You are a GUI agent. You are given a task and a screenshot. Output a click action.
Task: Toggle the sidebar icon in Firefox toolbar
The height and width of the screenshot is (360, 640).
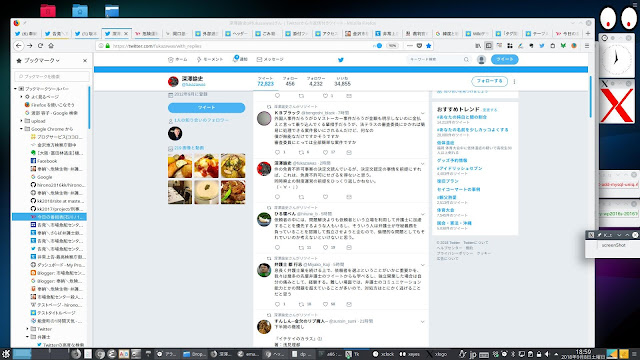tap(489, 46)
